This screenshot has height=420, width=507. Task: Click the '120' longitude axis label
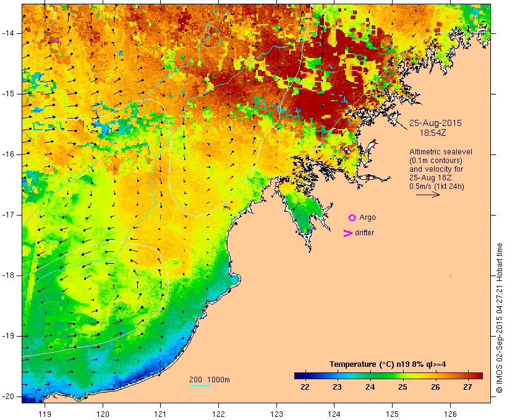103,414
